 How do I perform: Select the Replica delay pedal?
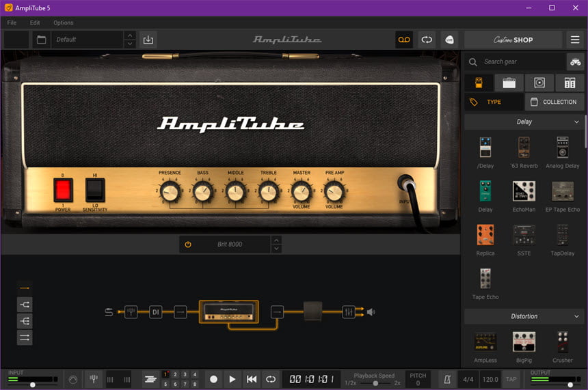click(x=485, y=235)
